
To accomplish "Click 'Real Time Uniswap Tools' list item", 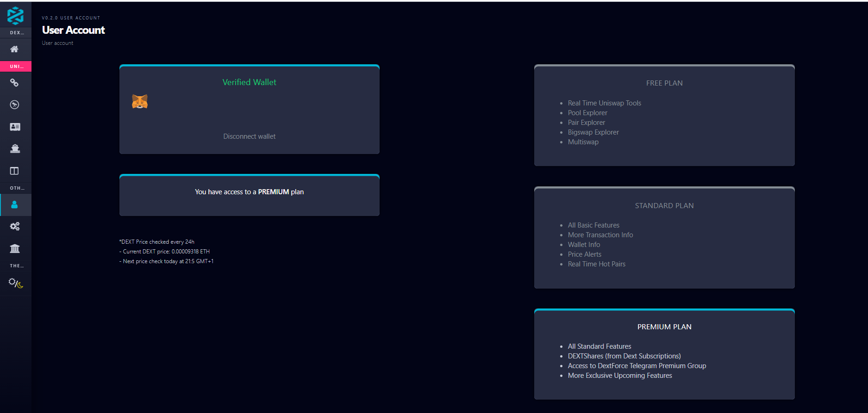I will [x=605, y=103].
